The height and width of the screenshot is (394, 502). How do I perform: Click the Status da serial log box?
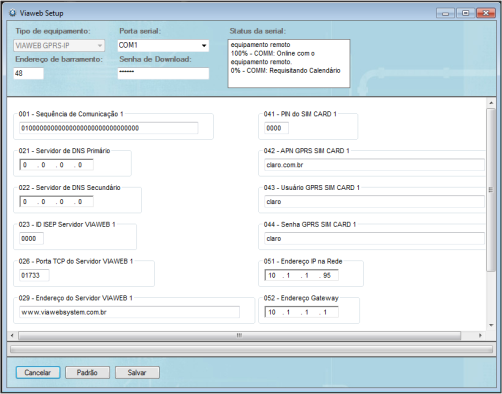point(289,63)
